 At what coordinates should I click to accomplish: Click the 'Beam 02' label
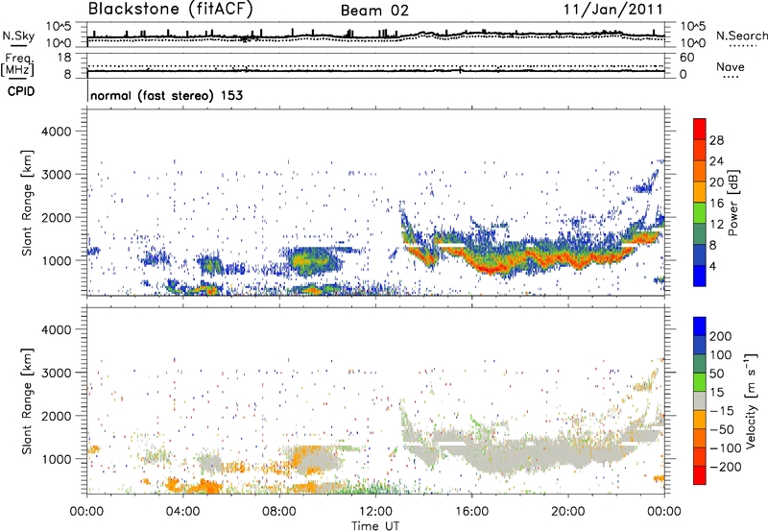pyautogui.click(x=374, y=11)
